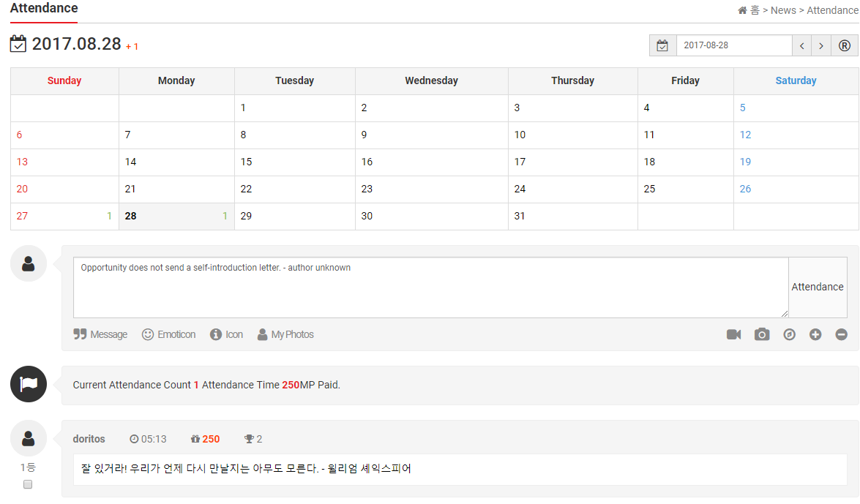Viewport: 860px width, 504px height.
Task: Go to next date with right chevron
Action: pos(821,45)
